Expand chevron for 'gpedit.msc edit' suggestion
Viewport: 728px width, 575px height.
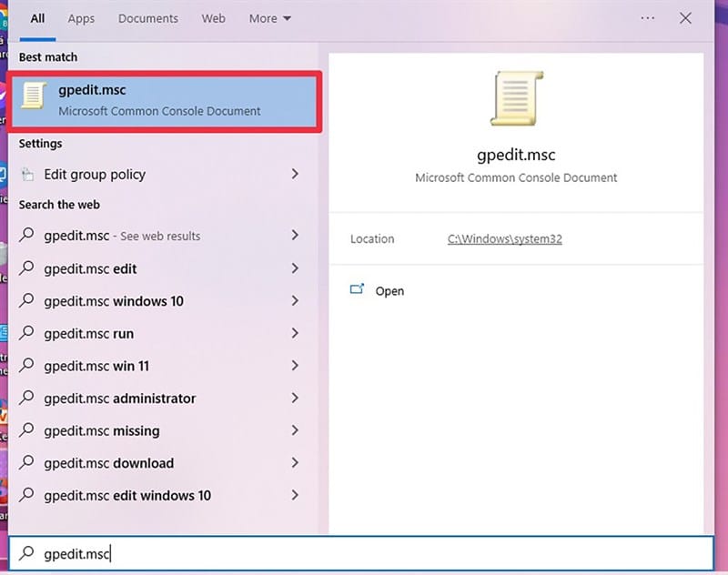click(x=295, y=267)
